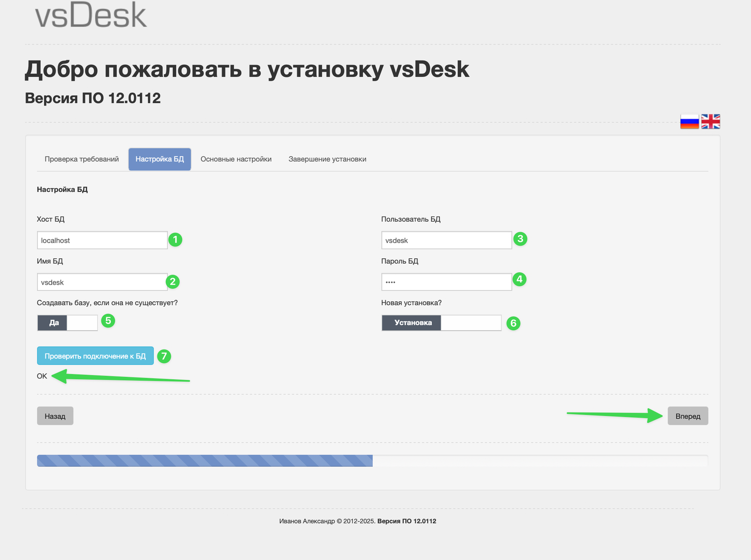Open 'Завершение установки' tab
This screenshot has height=560, width=751.
tap(327, 159)
